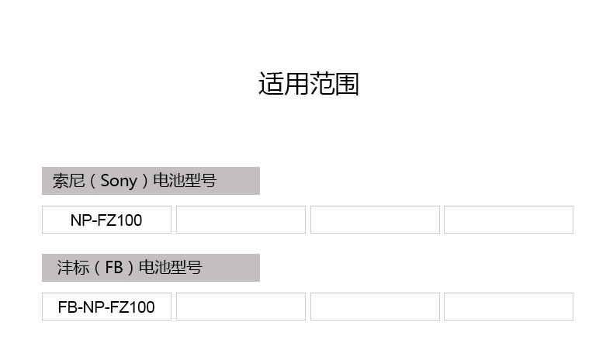The height and width of the screenshot is (364, 613).
Task: Click the last empty cell in Sony row
Action: (x=508, y=220)
